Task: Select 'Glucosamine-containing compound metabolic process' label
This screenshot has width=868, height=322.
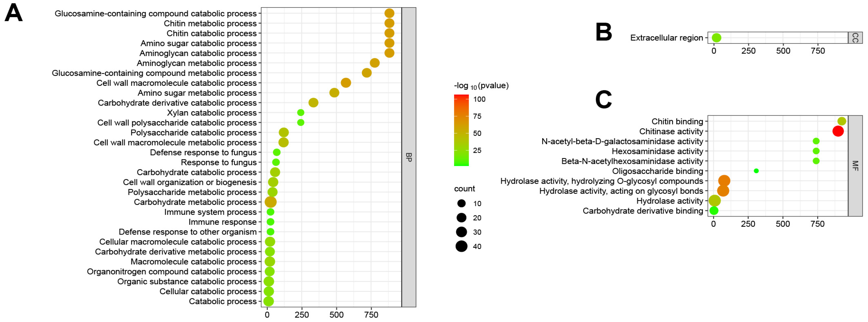Action: tap(154, 73)
